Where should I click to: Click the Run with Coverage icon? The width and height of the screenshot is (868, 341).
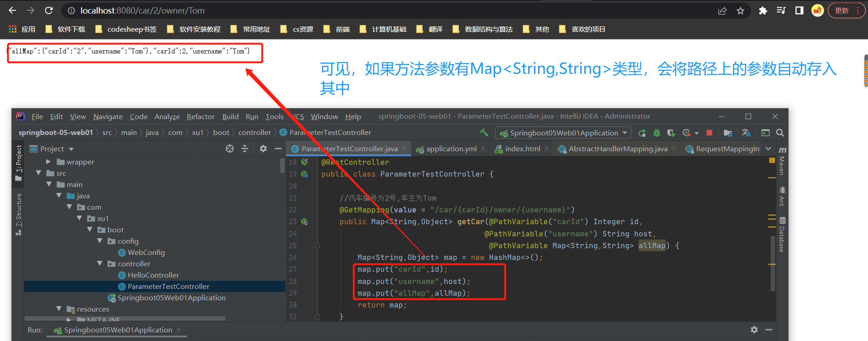click(x=671, y=133)
